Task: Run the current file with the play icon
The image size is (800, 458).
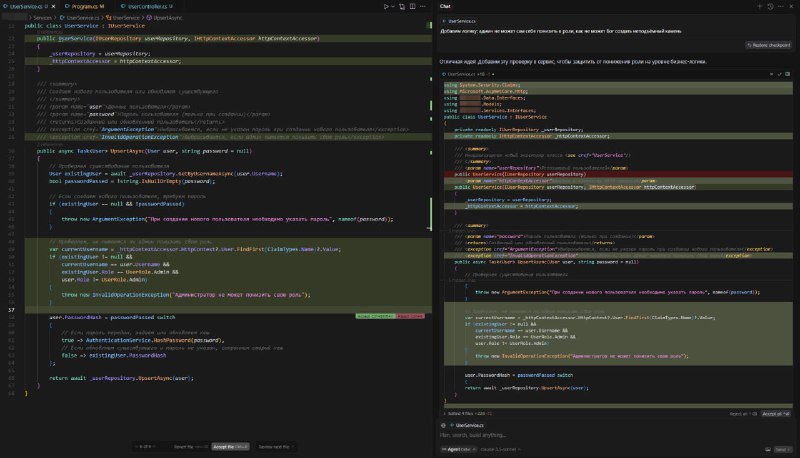Action: point(386,7)
